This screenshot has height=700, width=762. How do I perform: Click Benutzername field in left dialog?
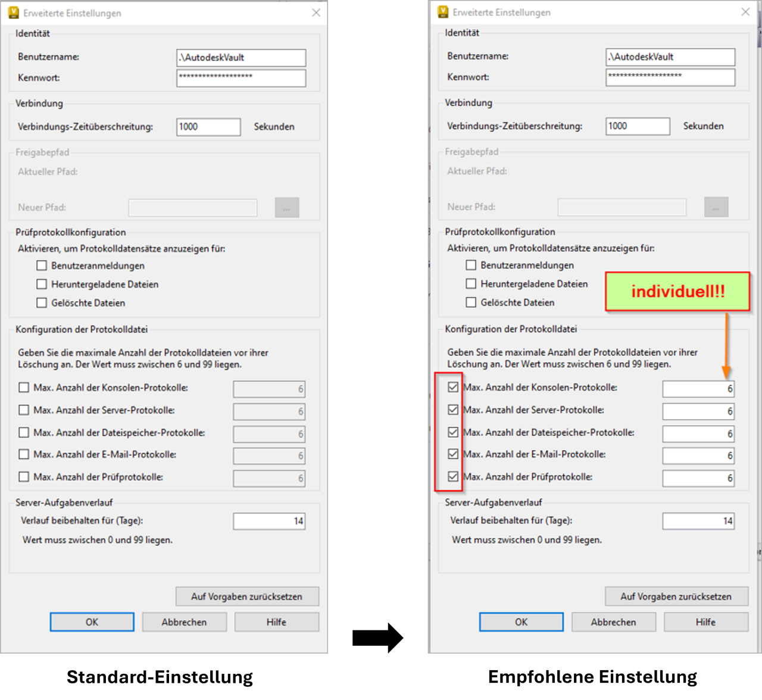click(x=241, y=58)
